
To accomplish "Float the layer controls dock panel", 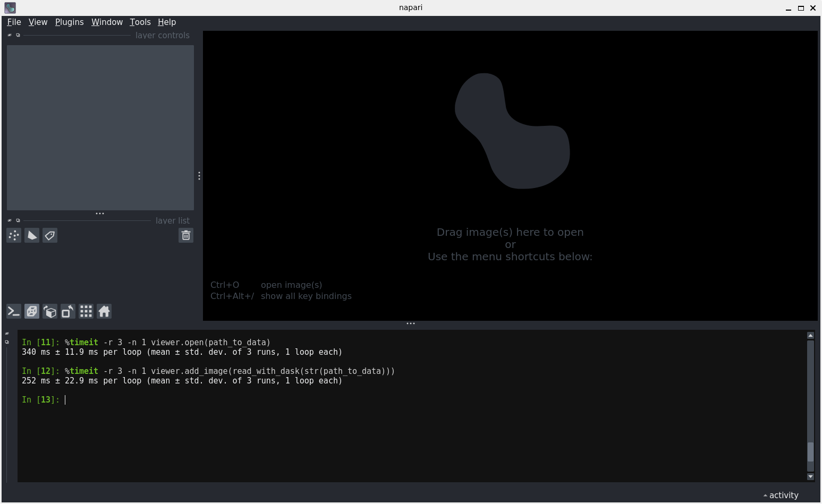I will [18, 35].
